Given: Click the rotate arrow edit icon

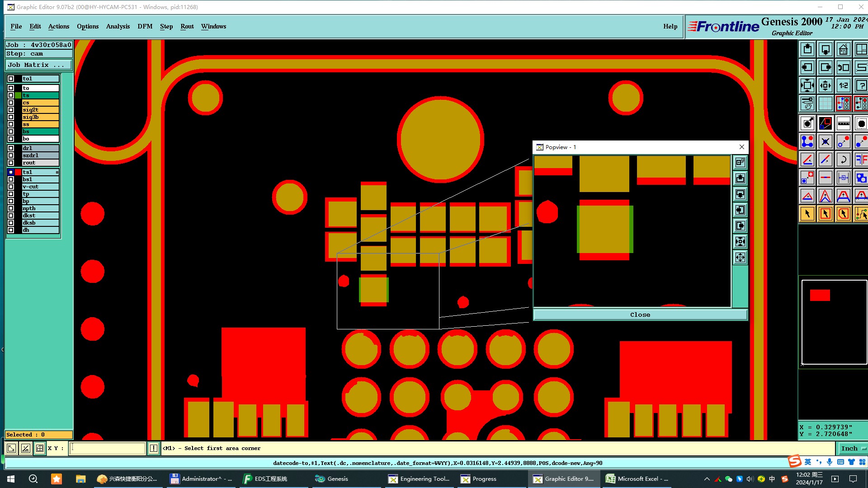Looking at the screenshot, I should [x=843, y=160].
